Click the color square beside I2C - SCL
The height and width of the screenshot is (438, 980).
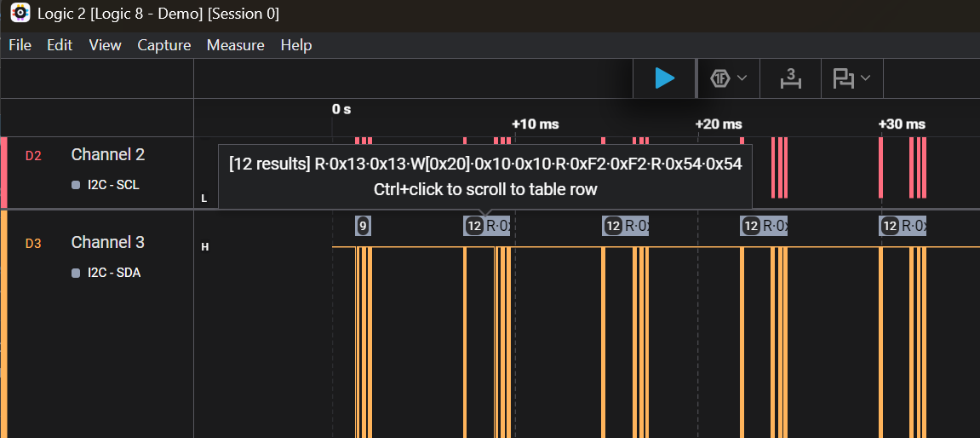[77, 185]
